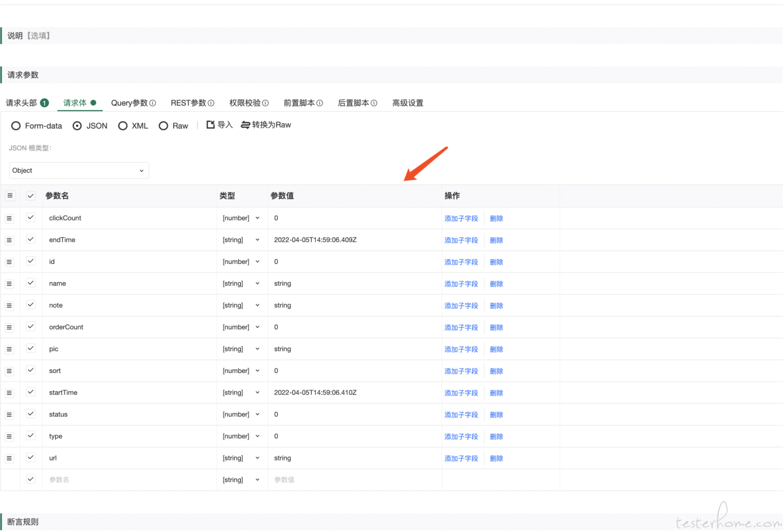The height and width of the screenshot is (532, 784).
Task: Switch to the 请求头部 tab
Action: (x=22, y=103)
